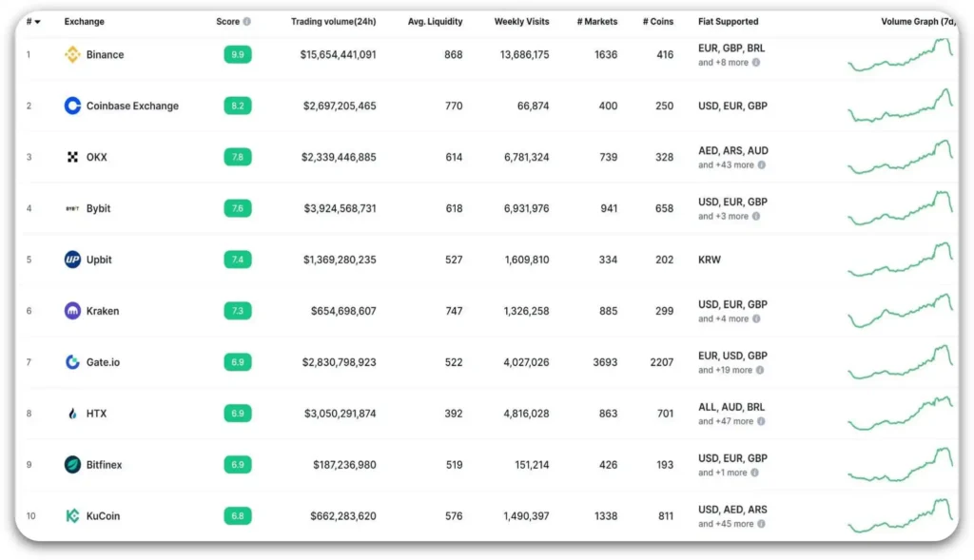Open the HTX exchange link
This screenshot has height=560, width=974.
[x=96, y=414]
